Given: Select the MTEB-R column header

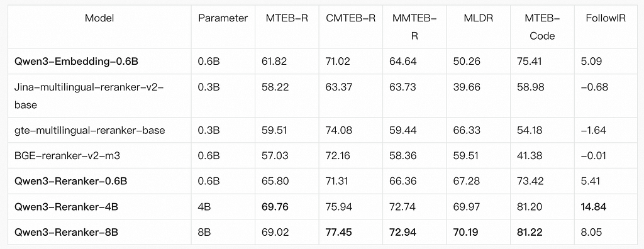Looking at the screenshot, I should point(287,18).
